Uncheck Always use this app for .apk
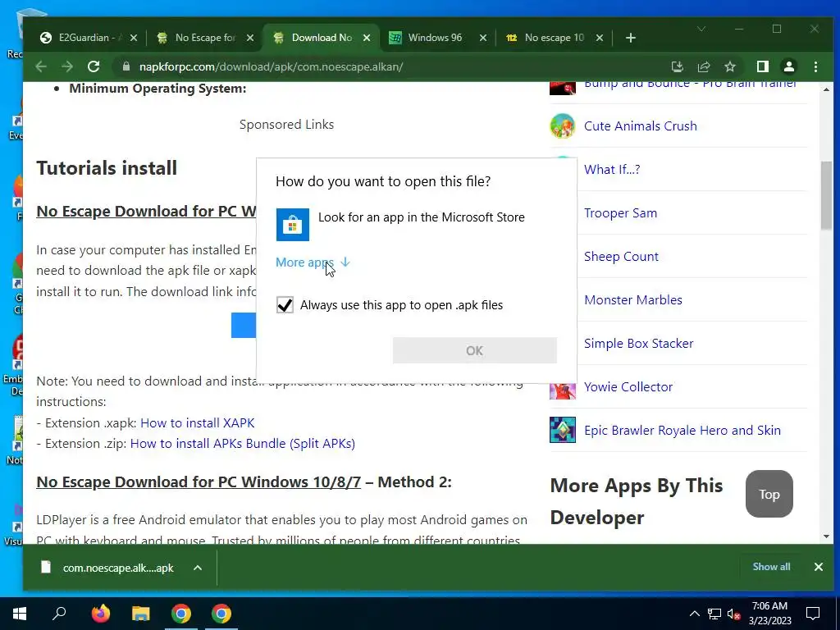840x630 pixels. click(x=285, y=305)
